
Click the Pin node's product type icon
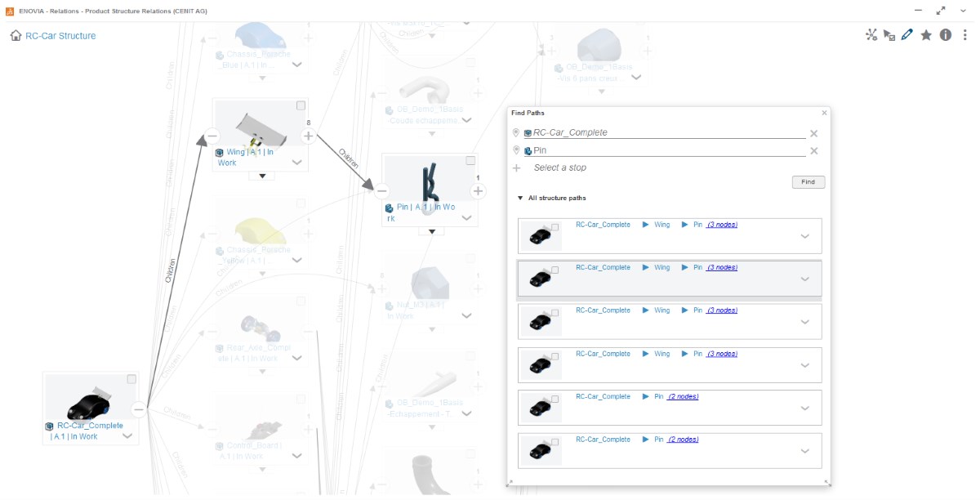point(390,208)
